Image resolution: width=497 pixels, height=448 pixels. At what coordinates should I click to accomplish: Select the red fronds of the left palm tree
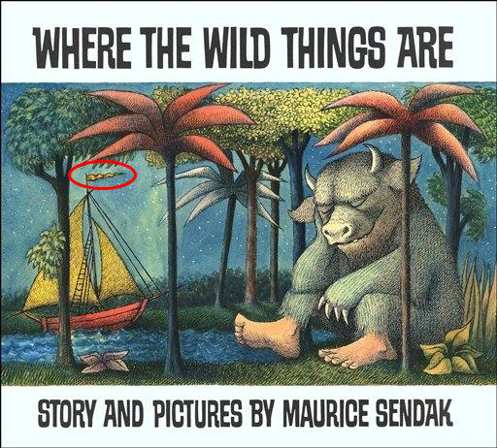(162, 124)
